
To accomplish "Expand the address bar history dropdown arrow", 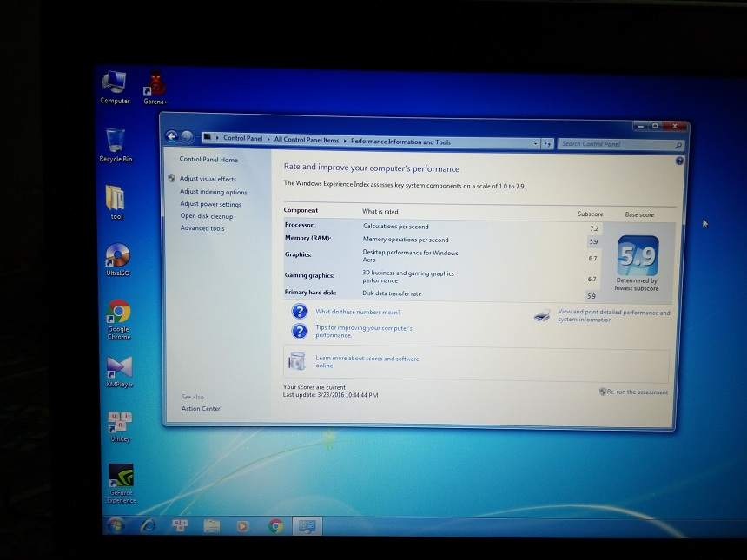I will click(535, 143).
